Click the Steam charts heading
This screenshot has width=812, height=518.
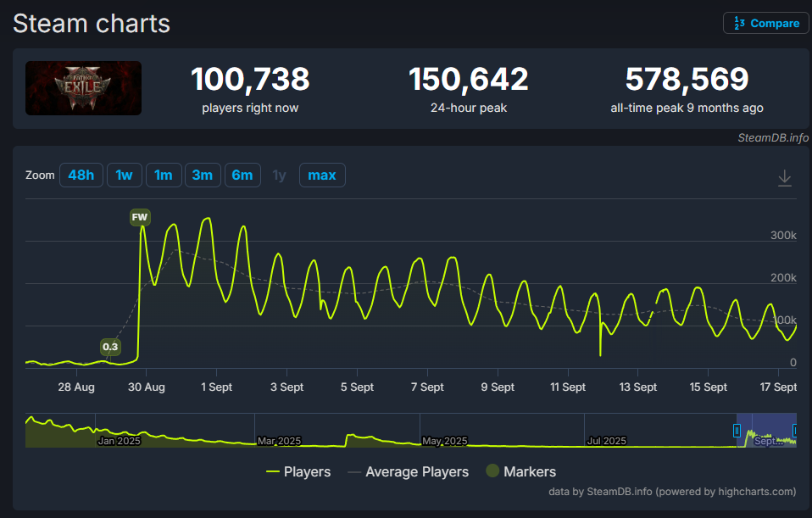[x=92, y=24]
